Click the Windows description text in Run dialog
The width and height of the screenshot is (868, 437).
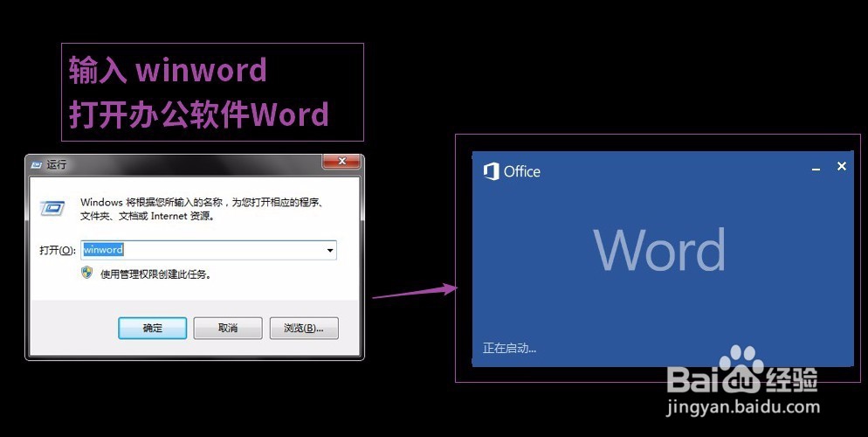[202, 210]
